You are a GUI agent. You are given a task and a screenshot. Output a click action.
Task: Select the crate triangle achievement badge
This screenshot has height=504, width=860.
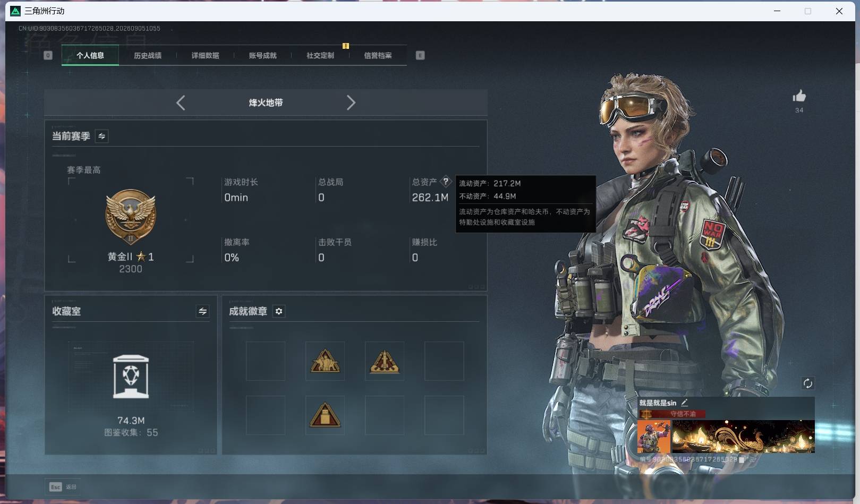(x=325, y=415)
